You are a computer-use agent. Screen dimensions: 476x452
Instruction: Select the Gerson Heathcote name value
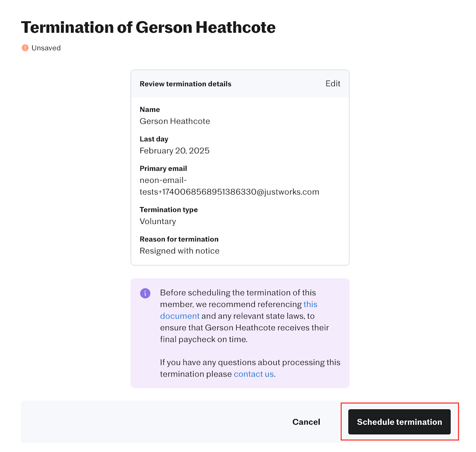click(x=175, y=121)
